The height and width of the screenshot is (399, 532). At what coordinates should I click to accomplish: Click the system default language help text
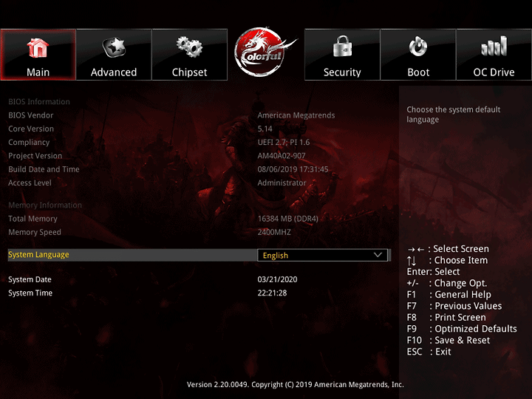(x=454, y=115)
